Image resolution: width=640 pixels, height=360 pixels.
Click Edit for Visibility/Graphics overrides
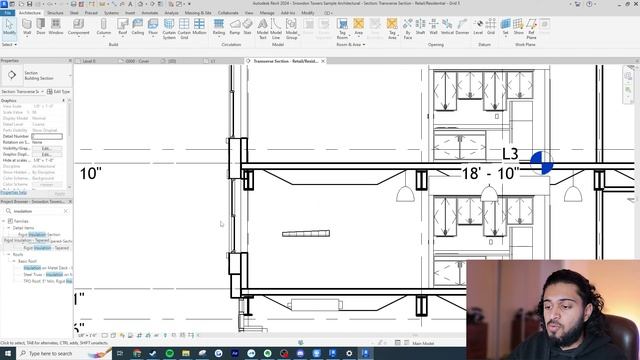[47, 148]
